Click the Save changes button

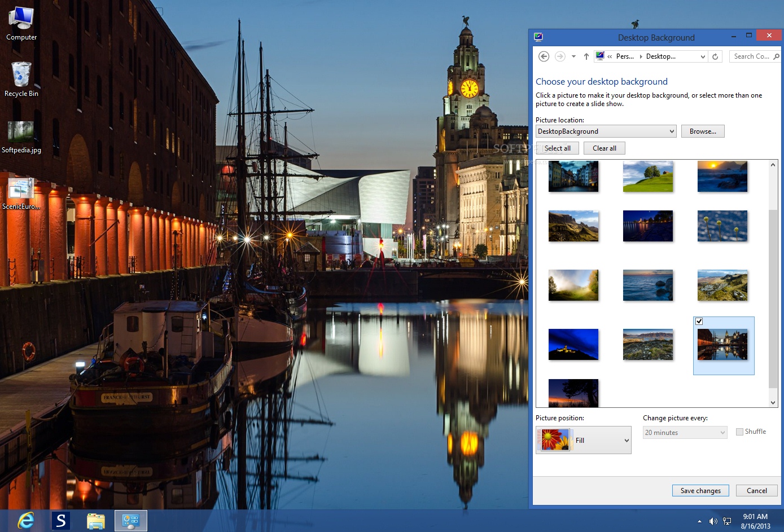(700, 491)
